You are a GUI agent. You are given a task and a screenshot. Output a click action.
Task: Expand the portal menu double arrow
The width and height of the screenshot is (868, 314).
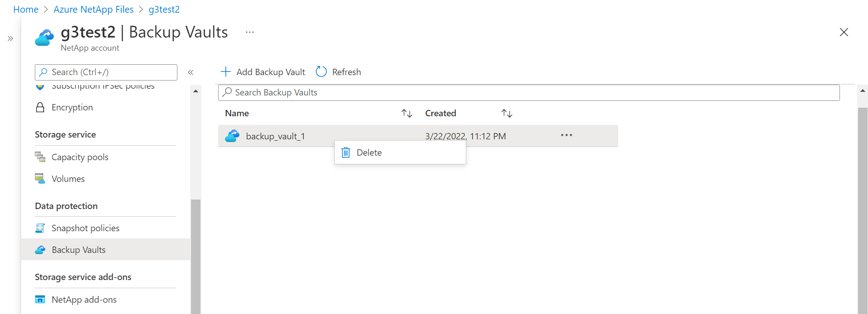tap(10, 38)
